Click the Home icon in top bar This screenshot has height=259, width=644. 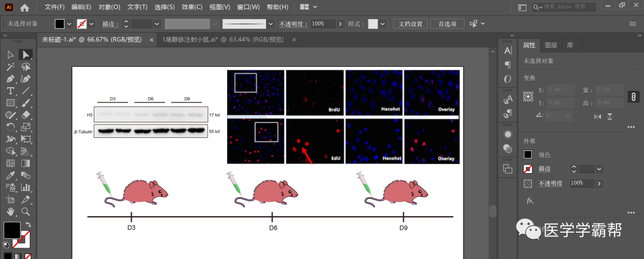24,8
